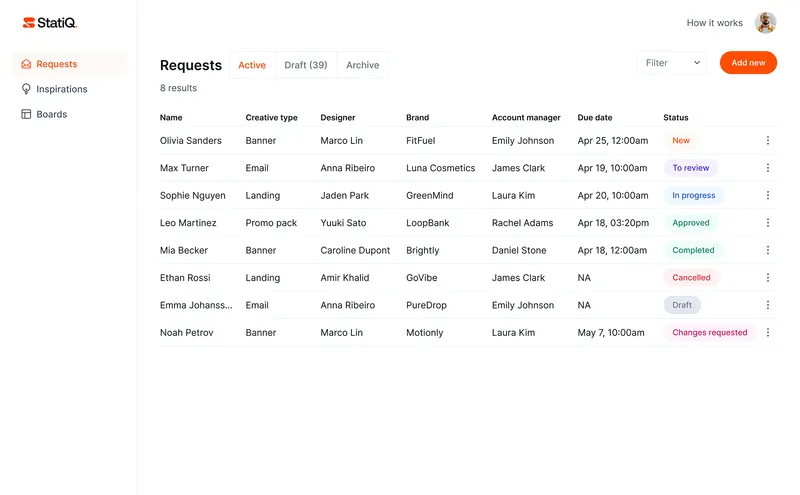Open row options for Max Turner
800x495 pixels.
[x=767, y=168]
